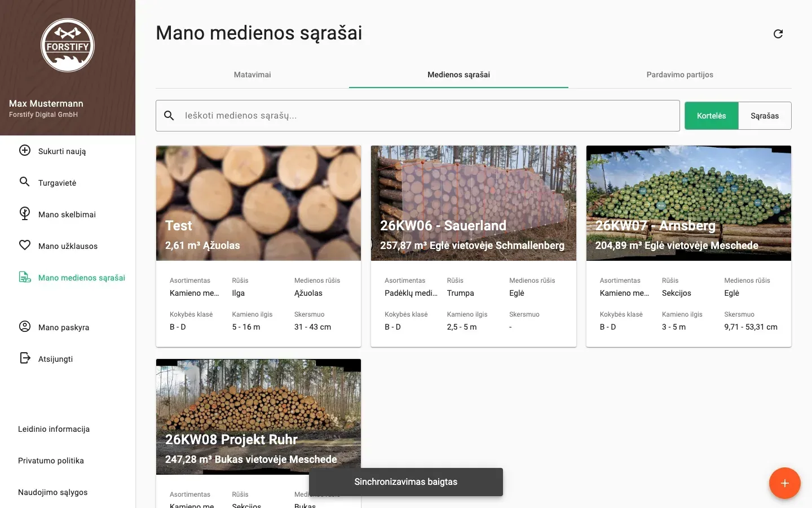Click '247,28 m³ Bukas vietovėje Meschede' text
The height and width of the screenshot is (508, 812).
(251, 459)
